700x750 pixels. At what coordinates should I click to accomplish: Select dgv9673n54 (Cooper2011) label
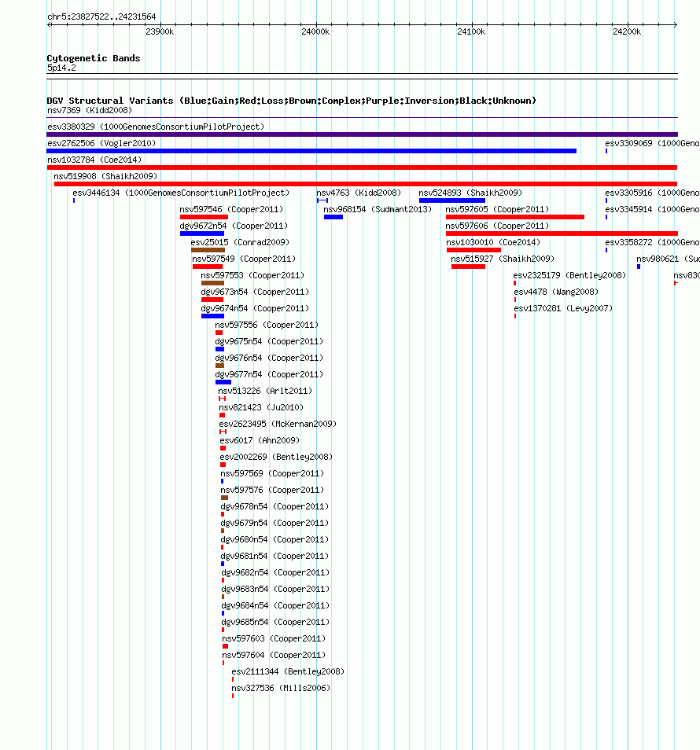[x=255, y=292]
